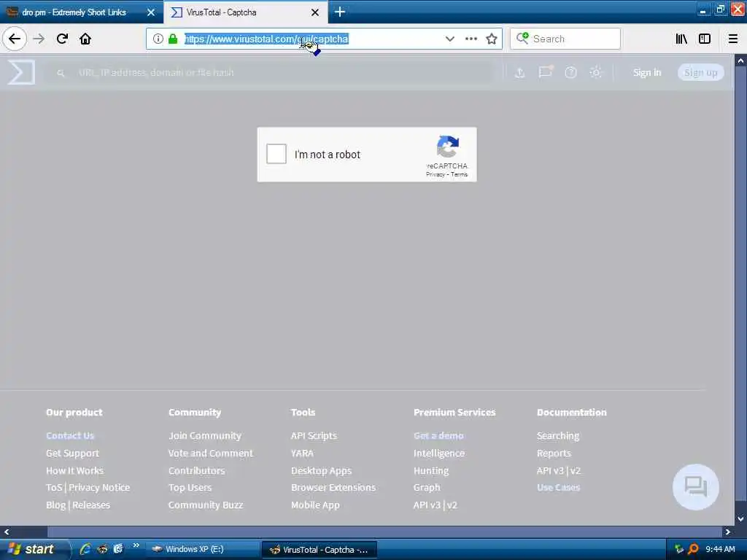Click Browser Extensions link
747x560 pixels.
333,487
